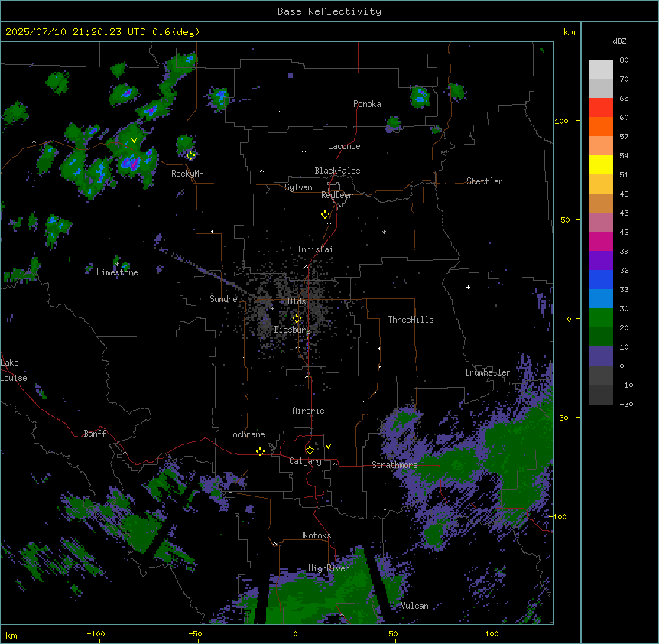
Task: Pick the red 60-65 dBZ legend swatch
Action: 601,108
